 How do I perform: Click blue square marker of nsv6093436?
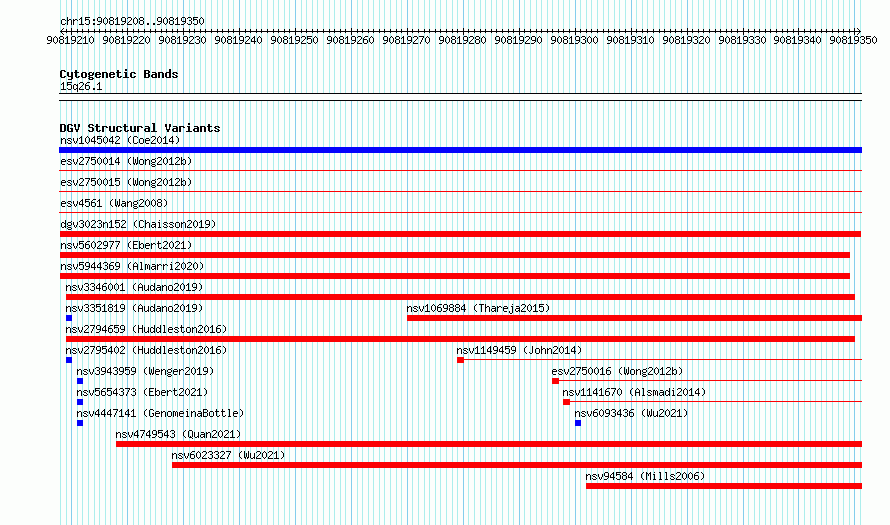(578, 423)
